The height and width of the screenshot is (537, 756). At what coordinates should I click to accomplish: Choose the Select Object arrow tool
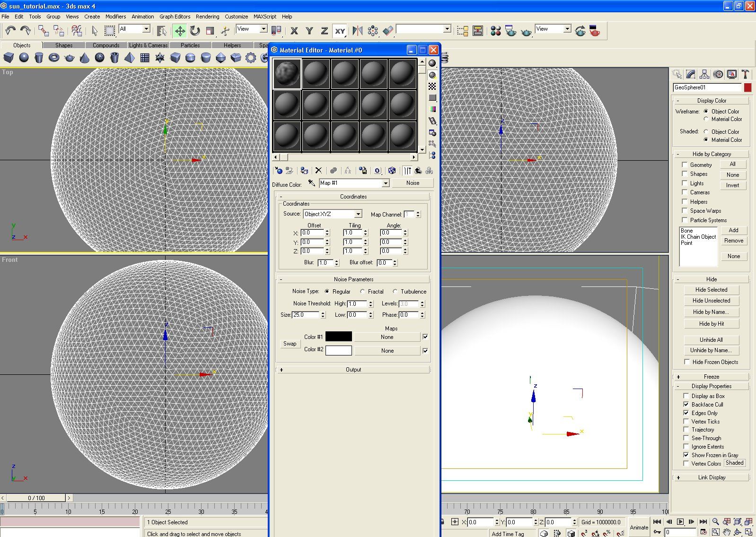click(95, 31)
